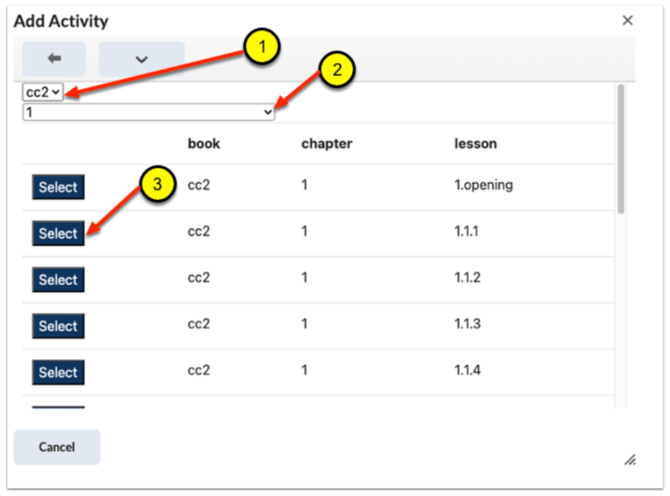Close the Add Activity dialog
Image resolution: width=670 pixels, height=496 pixels.
coord(628,20)
